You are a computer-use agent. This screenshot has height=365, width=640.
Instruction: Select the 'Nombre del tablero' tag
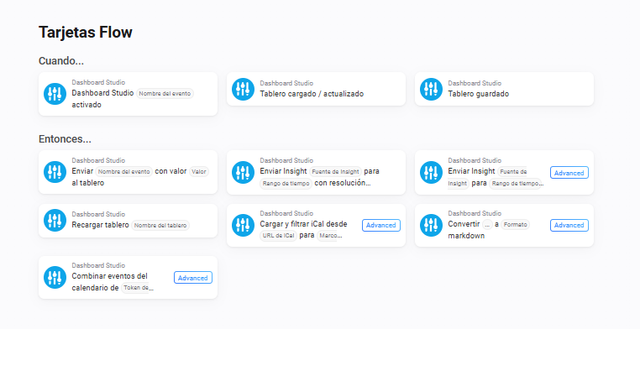(x=160, y=225)
